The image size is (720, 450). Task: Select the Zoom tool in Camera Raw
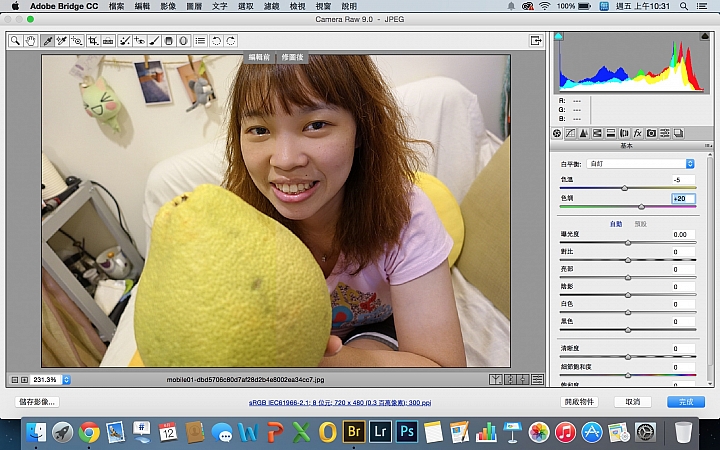point(15,41)
